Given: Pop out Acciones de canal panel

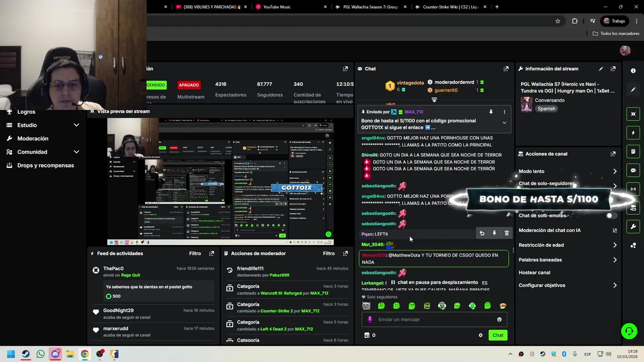Looking at the screenshot, I should coord(613,154).
